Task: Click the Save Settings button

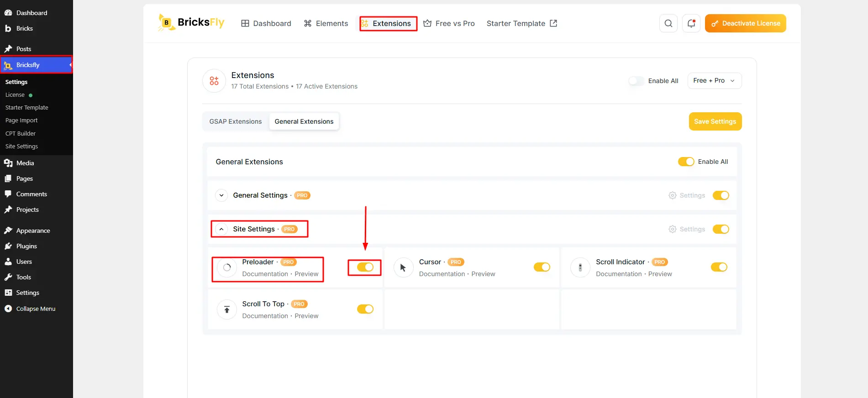Action: pos(715,121)
